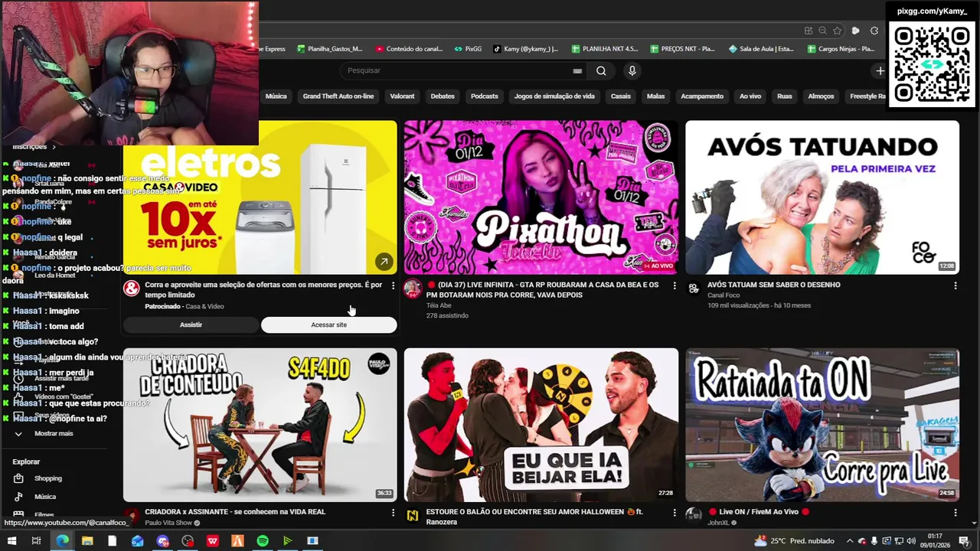Click the YouTube search magnifier button

(x=601, y=70)
